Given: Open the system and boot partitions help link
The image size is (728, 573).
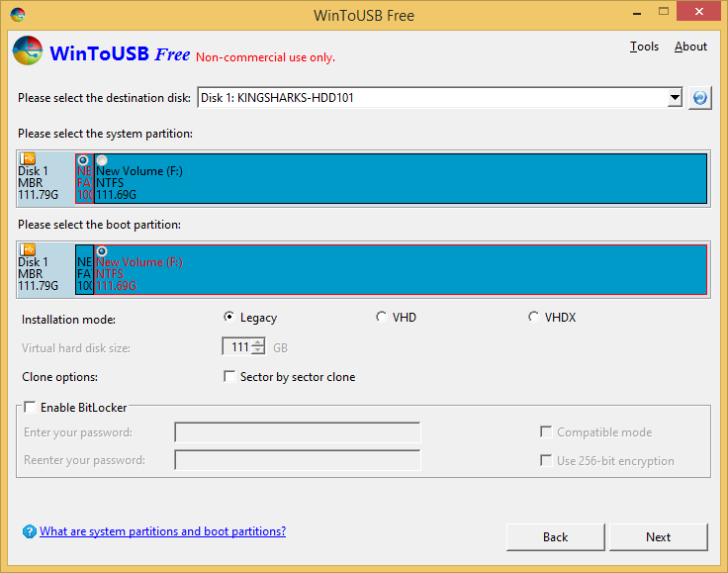Looking at the screenshot, I should (162, 531).
